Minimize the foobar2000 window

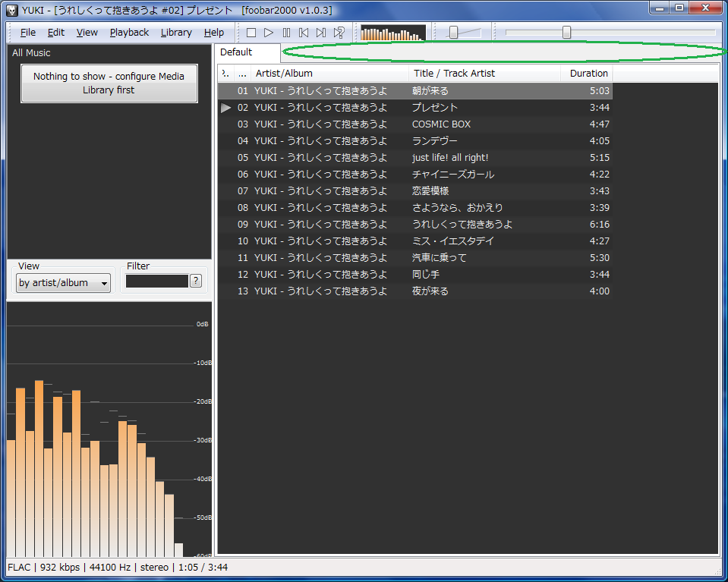coord(659,8)
